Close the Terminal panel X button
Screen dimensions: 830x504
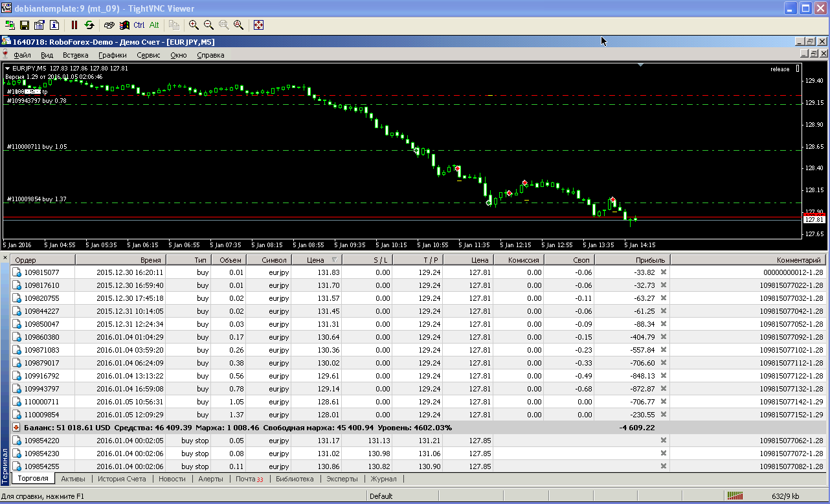5,258
